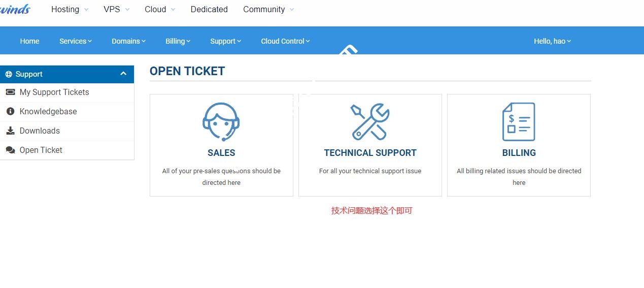Open the Support dropdown in blue bar
Image resolution: width=644 pixels, height=288 pixels.
tap(226, 41)
